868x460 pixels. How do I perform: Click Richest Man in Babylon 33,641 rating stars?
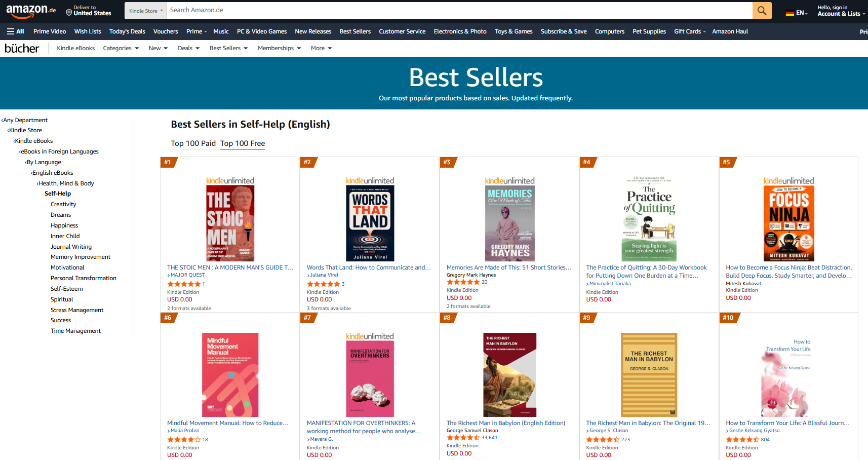[x=463, y=438]
